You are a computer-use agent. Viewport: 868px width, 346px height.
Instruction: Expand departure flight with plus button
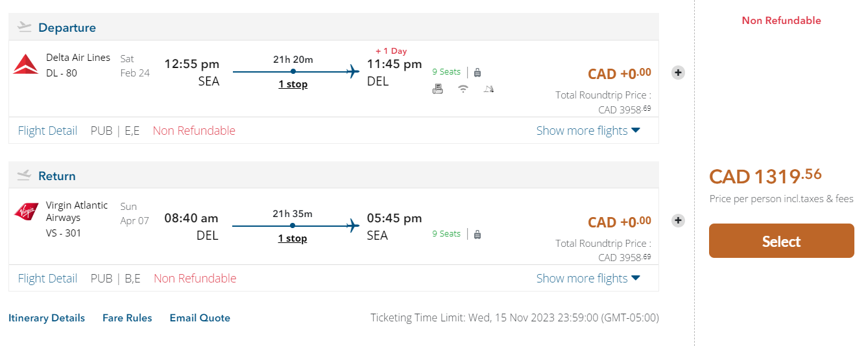(x=678, y=73)
